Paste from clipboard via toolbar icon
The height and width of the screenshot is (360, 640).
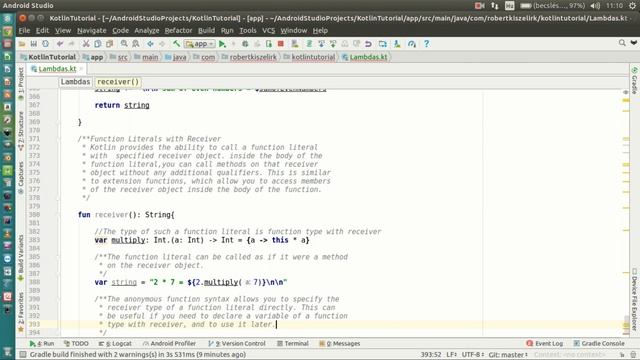tap(109, 44)
